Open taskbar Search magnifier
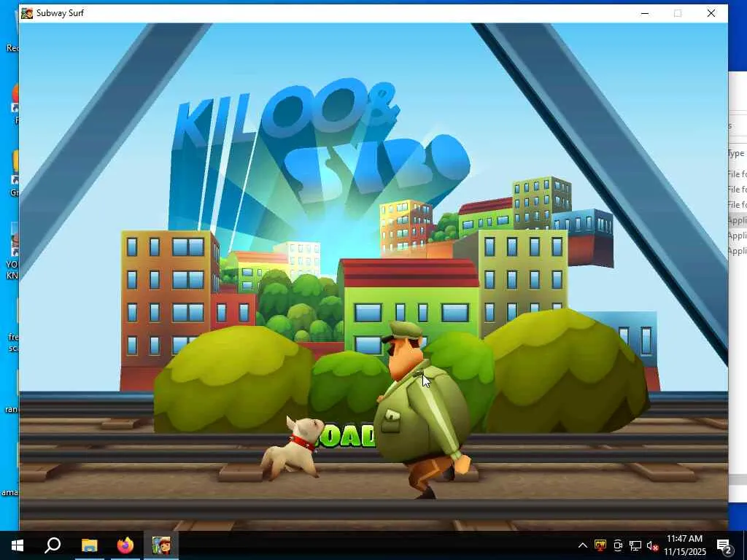This screenshot has width=747, height=560. [x=53, y=545]
